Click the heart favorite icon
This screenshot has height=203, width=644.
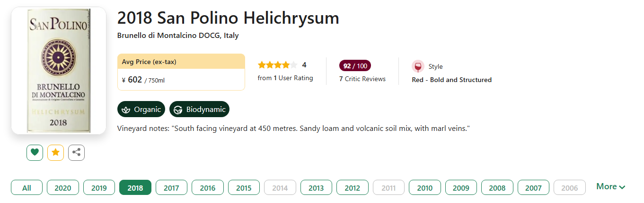click(x=35, y=152)
